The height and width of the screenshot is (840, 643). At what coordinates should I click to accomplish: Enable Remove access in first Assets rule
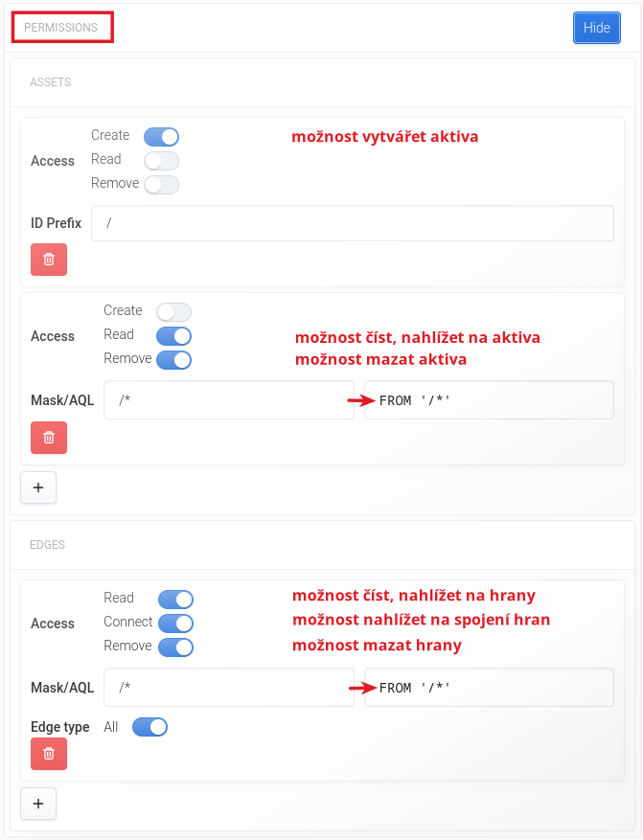click(161, 184)
